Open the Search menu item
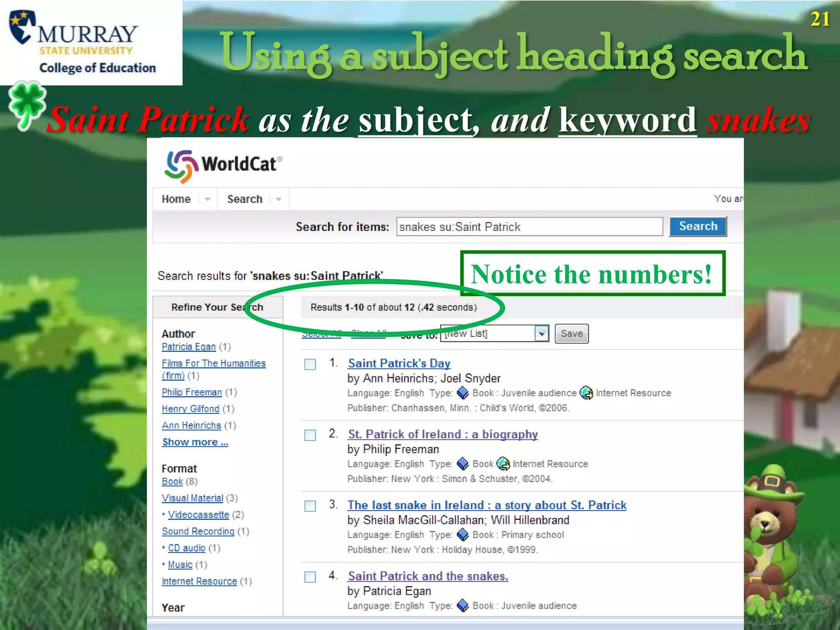 [245, 199]
